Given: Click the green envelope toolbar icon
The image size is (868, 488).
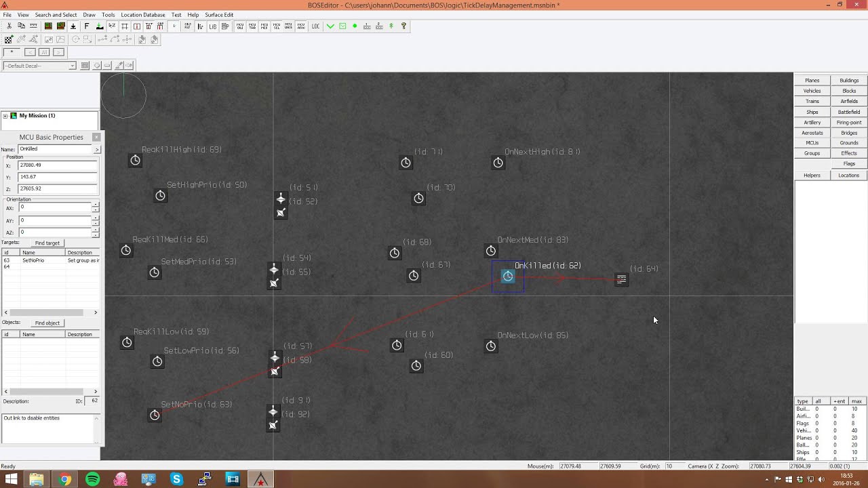Looking at the screenshot, I should [x=342, y=26].
